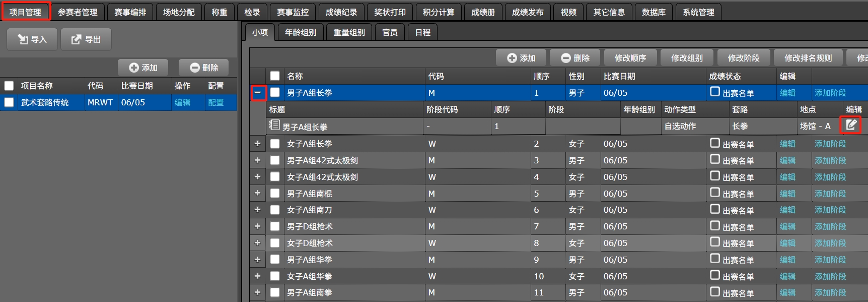Image resolution: width=868 pixels, height=302 pixels.
Task: Click 添加阶段 link for 男子D组枪术
Action: 830,226
